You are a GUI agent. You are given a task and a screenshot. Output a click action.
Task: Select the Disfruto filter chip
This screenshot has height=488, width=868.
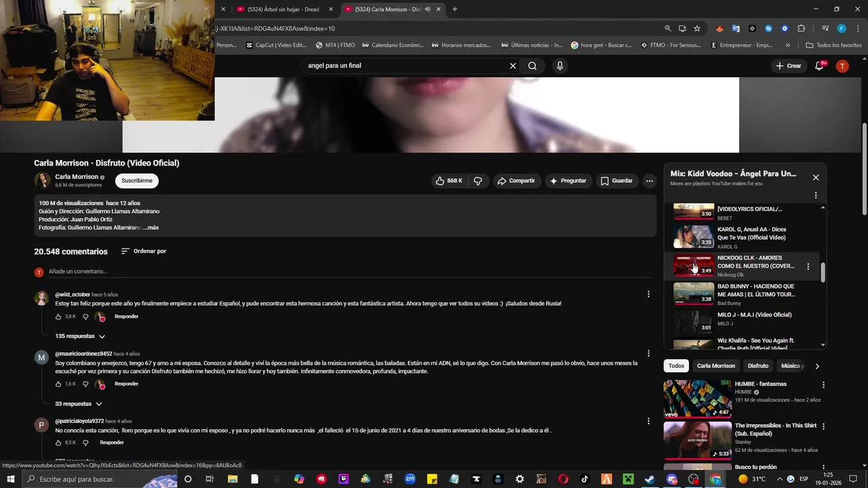[758, 366]
